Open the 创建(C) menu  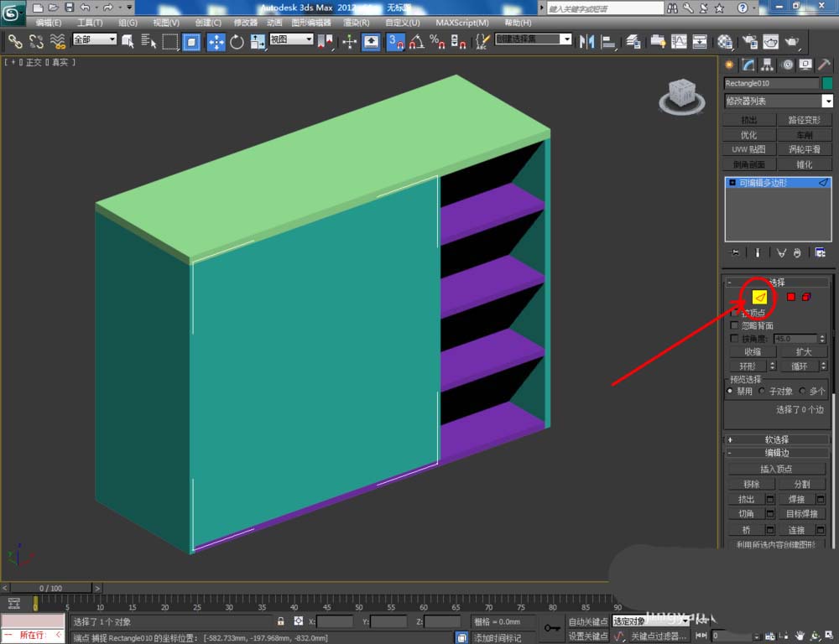208,23
